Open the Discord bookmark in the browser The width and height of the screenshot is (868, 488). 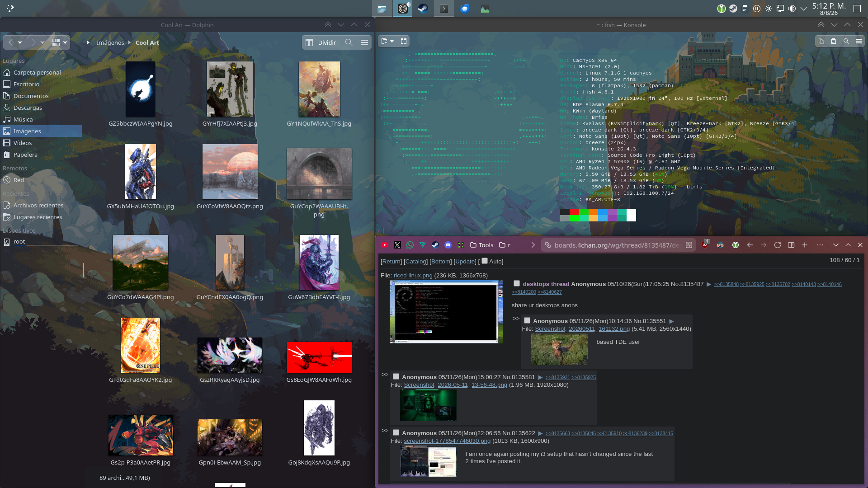click(x=448, y=245)
